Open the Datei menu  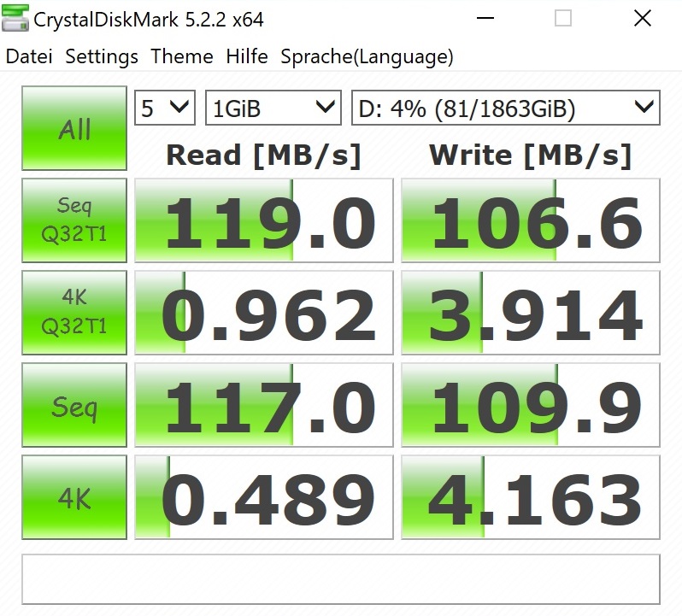click(x=29, y=57)
